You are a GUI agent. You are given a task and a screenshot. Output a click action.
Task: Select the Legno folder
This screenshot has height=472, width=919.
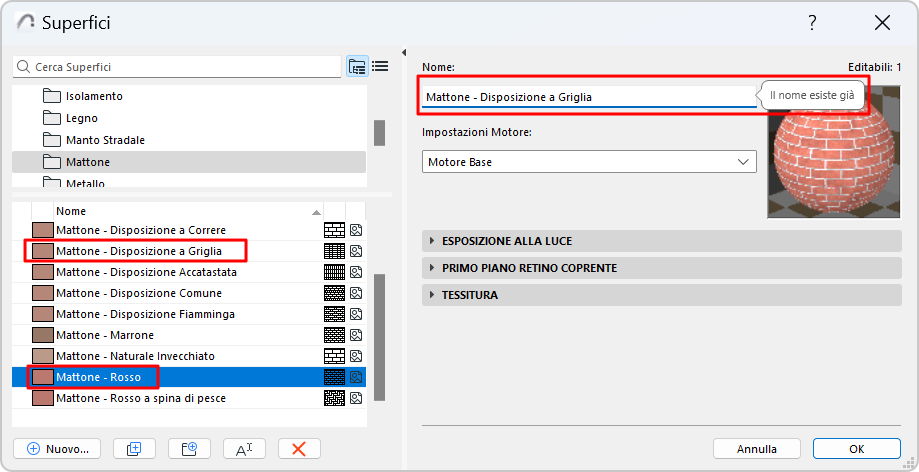[81, 118]
